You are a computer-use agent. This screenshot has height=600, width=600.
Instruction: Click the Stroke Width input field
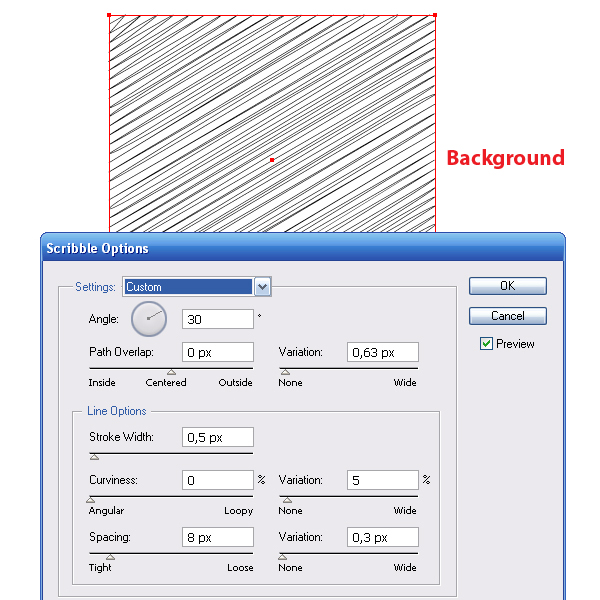[x=218, y=437]
